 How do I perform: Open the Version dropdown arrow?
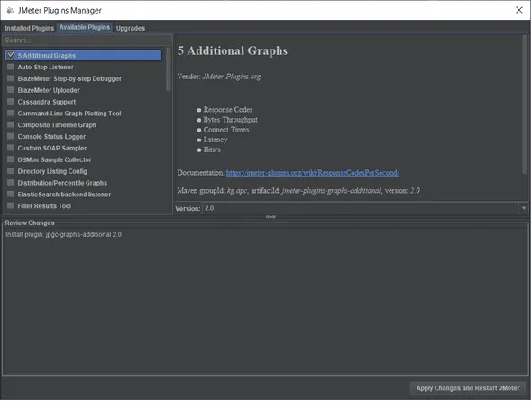point(524,208)
